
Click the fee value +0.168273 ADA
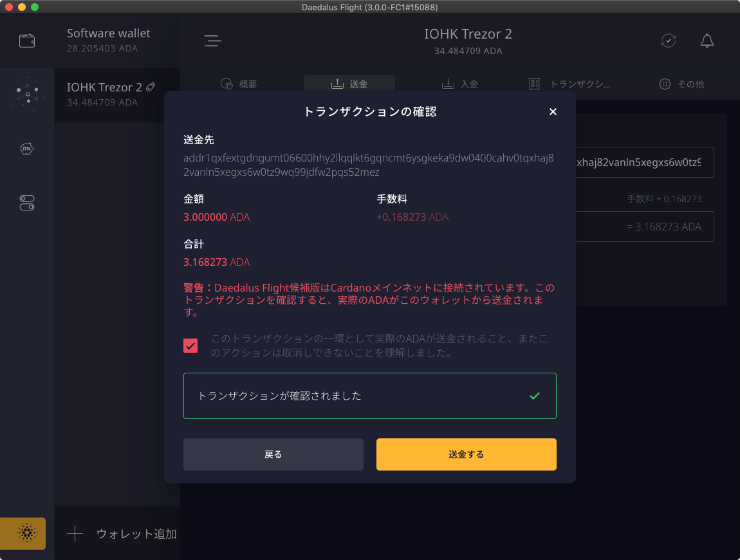click(412, 217)
